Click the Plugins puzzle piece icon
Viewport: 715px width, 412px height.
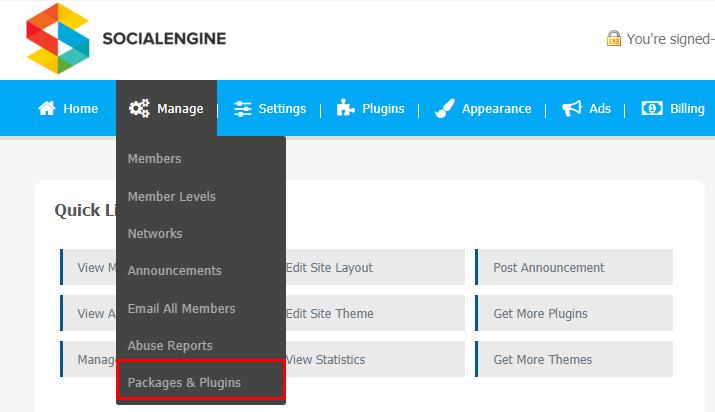click(345, 108)
